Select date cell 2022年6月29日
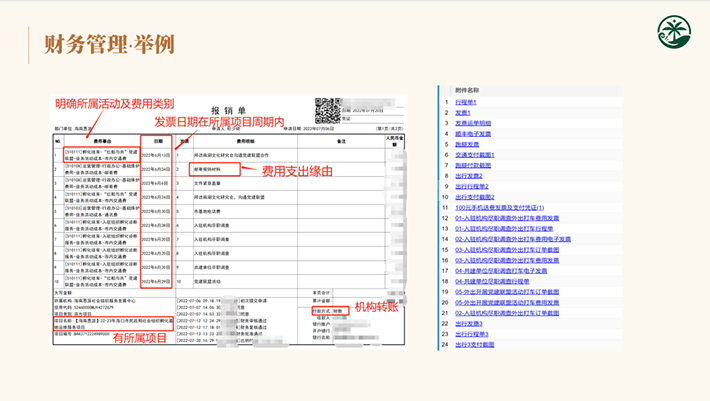 tap(156, 282)
